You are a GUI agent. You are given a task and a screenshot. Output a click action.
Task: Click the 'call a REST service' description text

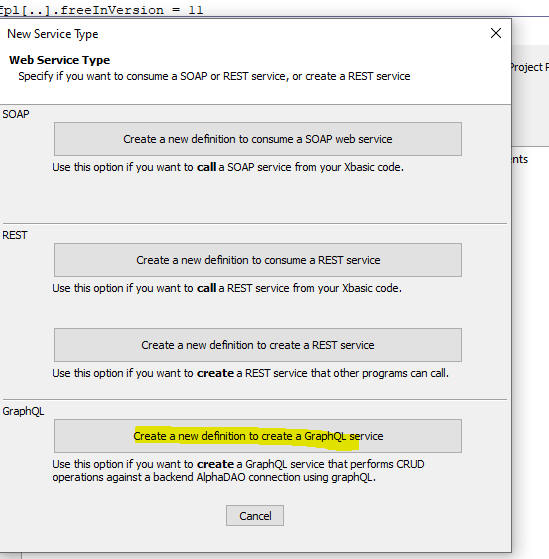pos(227,288)
